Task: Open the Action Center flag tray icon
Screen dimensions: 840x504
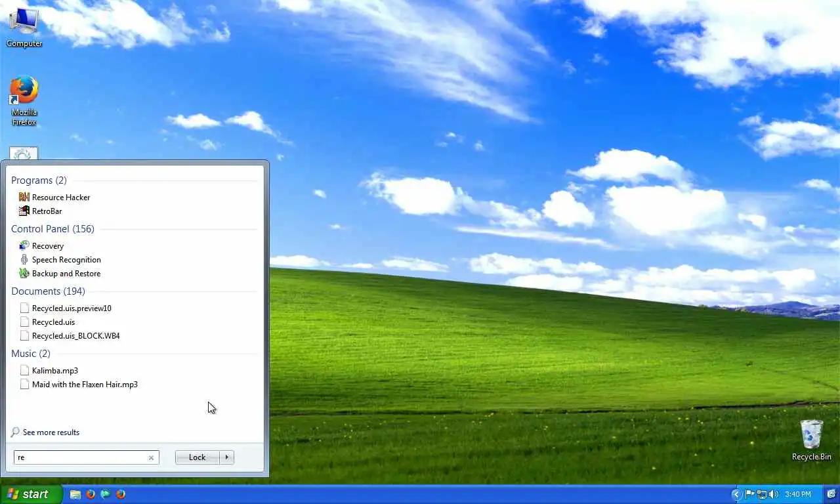Action: [749, 494]
